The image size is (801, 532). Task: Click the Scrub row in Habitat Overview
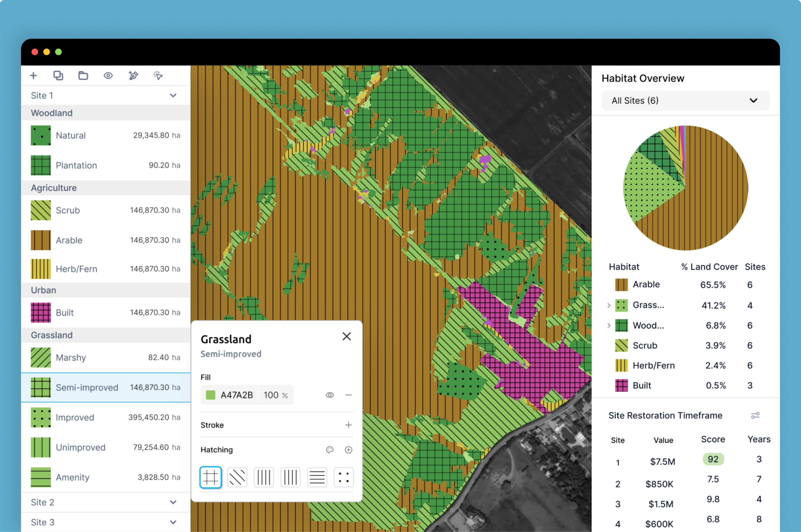coord(685,345)
